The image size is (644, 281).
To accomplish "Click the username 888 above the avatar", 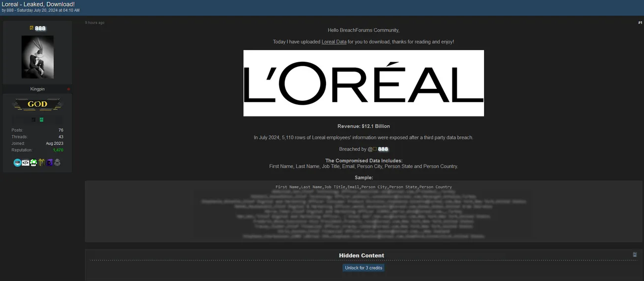I will (40, 28).
